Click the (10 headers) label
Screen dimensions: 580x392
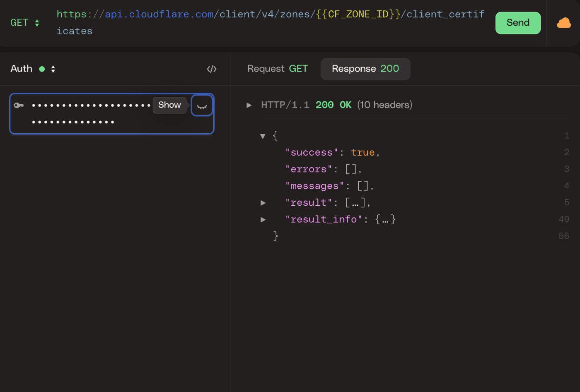point(384,105)
